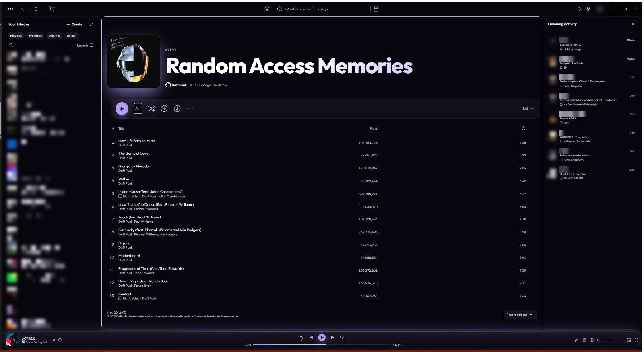Play the Random Access Memories album
This screenshot has width=644, height=352.
(x=122, y=109)
